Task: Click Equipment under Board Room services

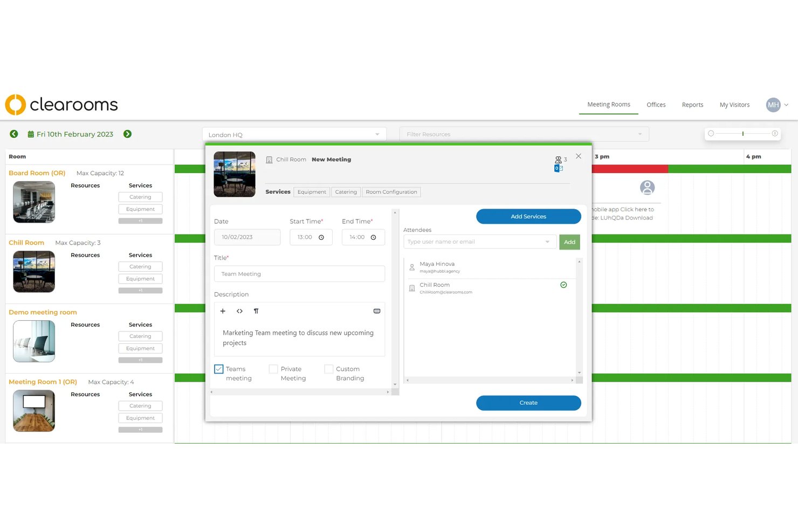Action: tap(140, 209)
